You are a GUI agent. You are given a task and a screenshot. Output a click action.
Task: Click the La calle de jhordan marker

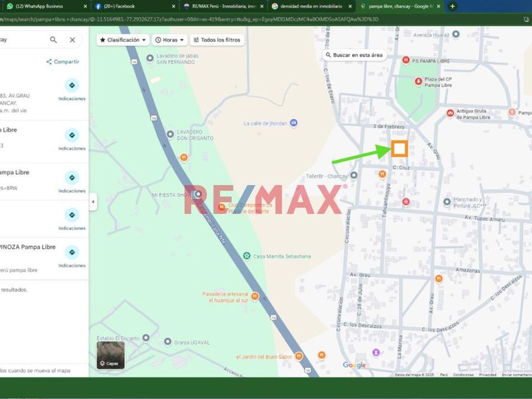click(293, 123)
